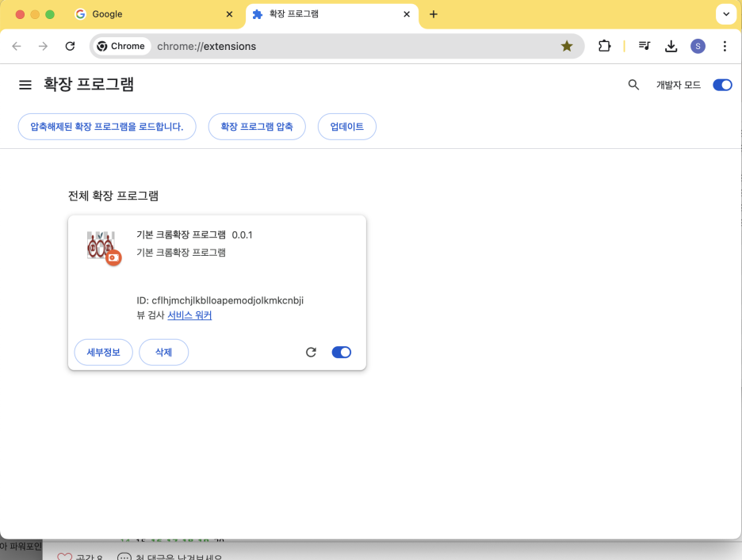The width and height of the screenshot is (742, 560).
Task: Close the Google tab
Action: click(x=230, y=14)
